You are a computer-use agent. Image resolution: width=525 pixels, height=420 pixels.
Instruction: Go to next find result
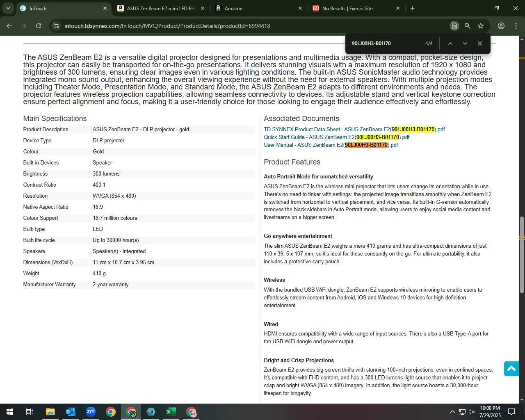click(465, 43)
